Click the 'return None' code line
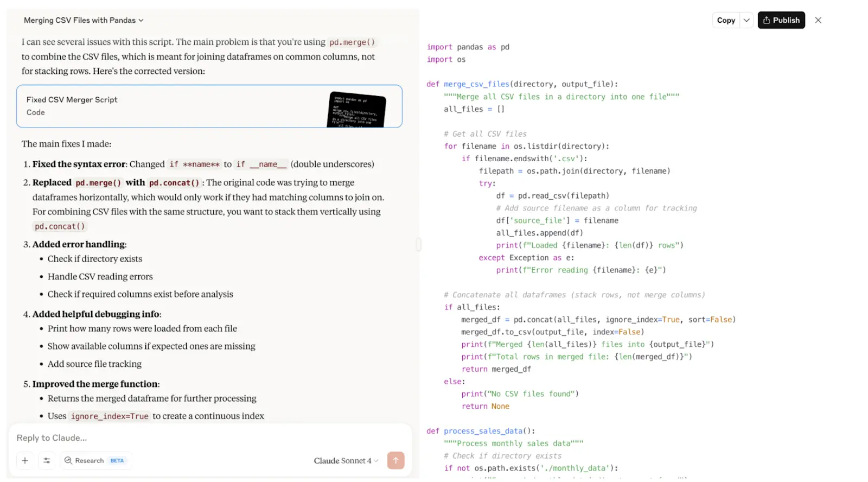The image size is (868, 482). pyautogui.click(x=486, y=406)
